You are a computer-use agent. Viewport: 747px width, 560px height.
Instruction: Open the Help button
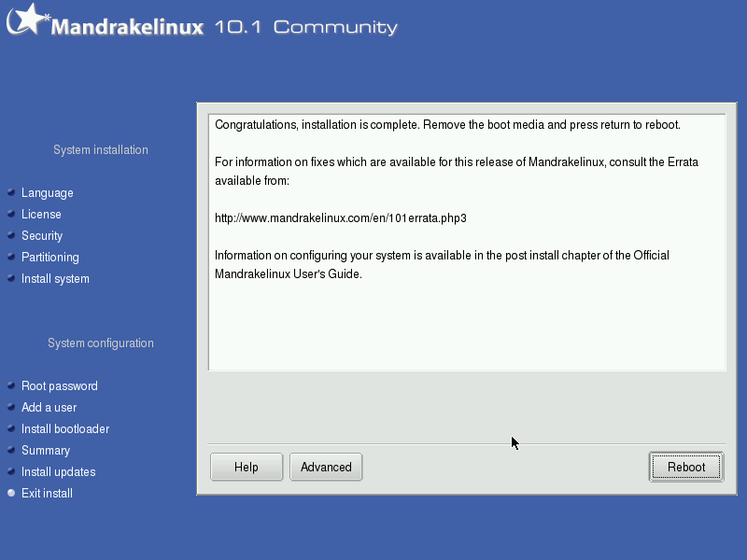pyautogui.click(x=247, y=467)
